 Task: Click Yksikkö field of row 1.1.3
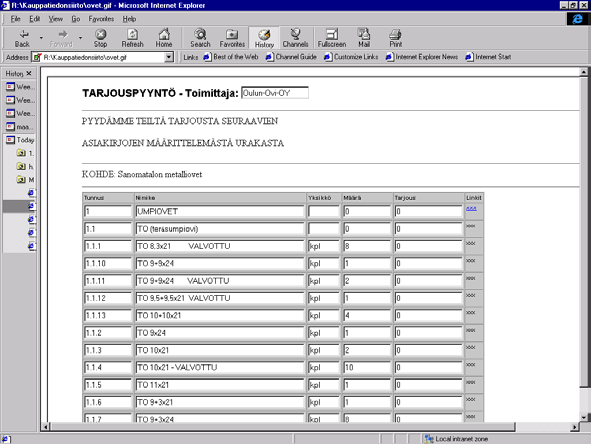tap(323, 350)
